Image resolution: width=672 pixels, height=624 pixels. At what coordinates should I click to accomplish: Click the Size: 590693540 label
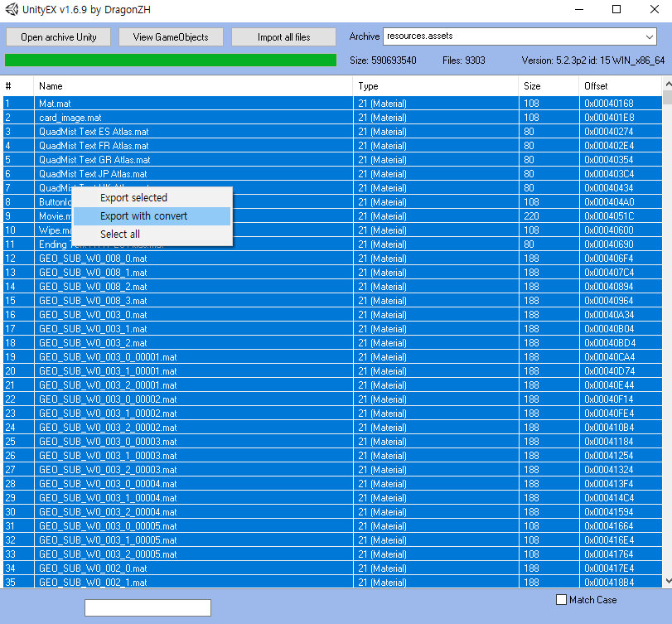click(x=383, y=60)
